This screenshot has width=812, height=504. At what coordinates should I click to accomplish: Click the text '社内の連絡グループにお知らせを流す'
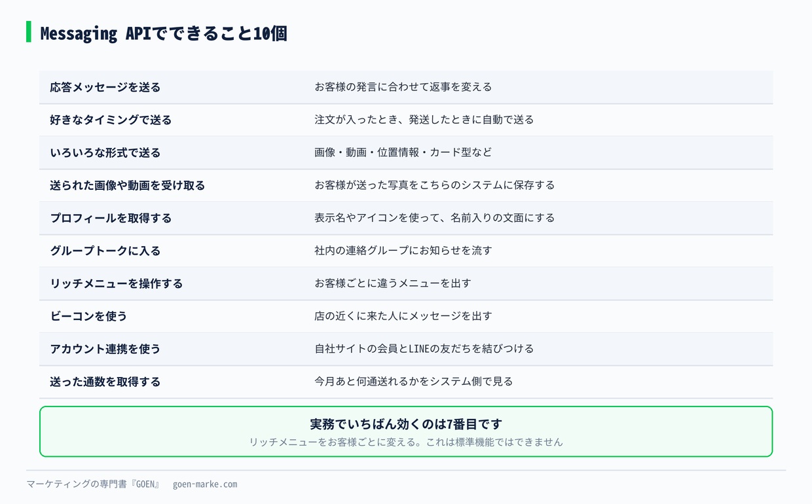[403, 251]
